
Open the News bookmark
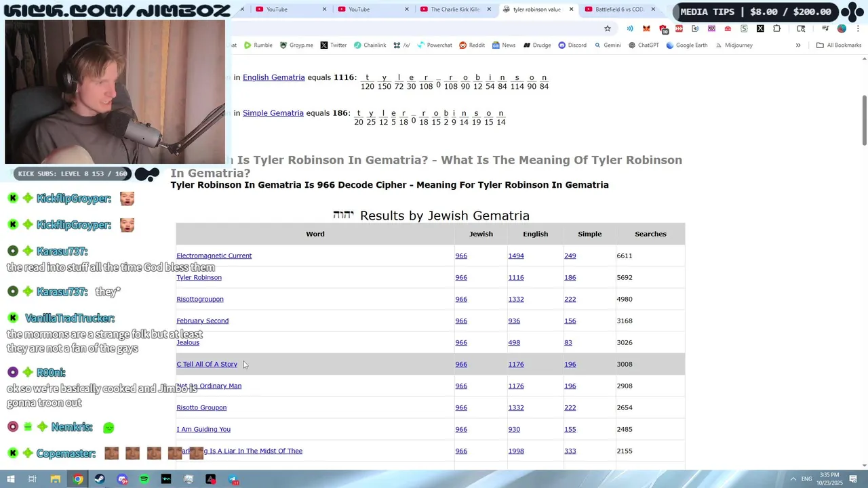tap(504, 45)
